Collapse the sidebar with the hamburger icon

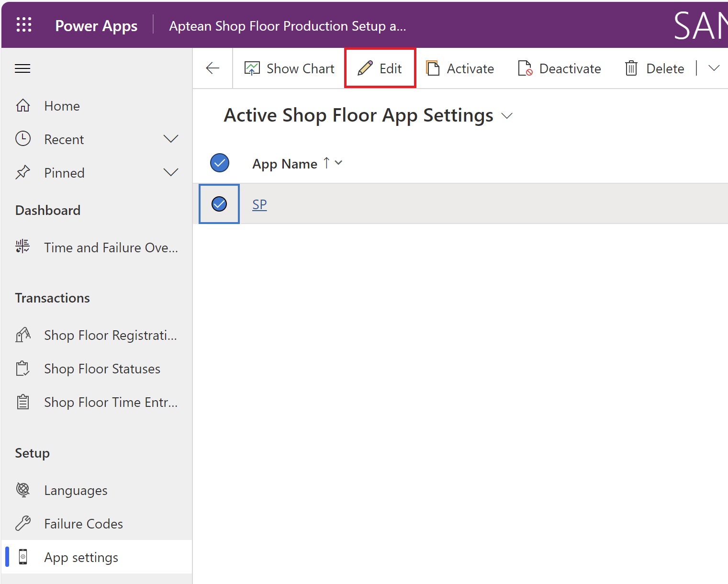click(x=22, y=68)
